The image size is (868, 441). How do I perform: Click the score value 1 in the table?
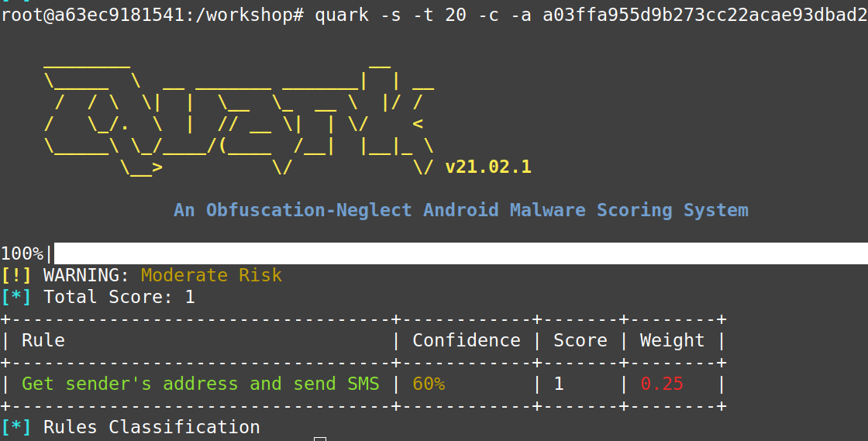click(559, 384)
